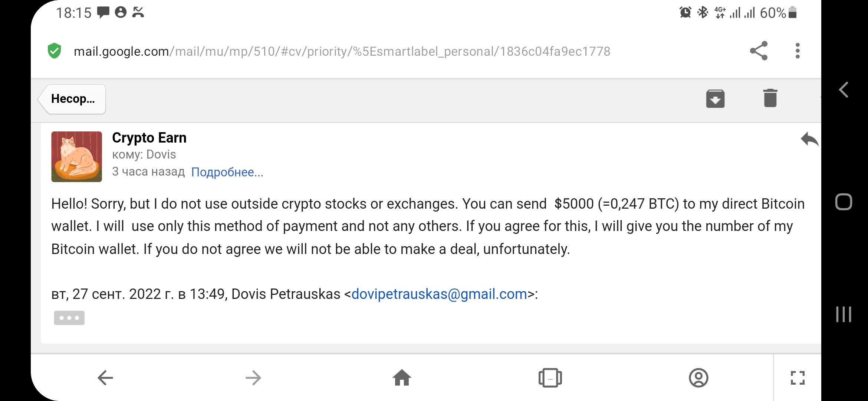Expand quoted text with three-dots button

coord(69,318)
